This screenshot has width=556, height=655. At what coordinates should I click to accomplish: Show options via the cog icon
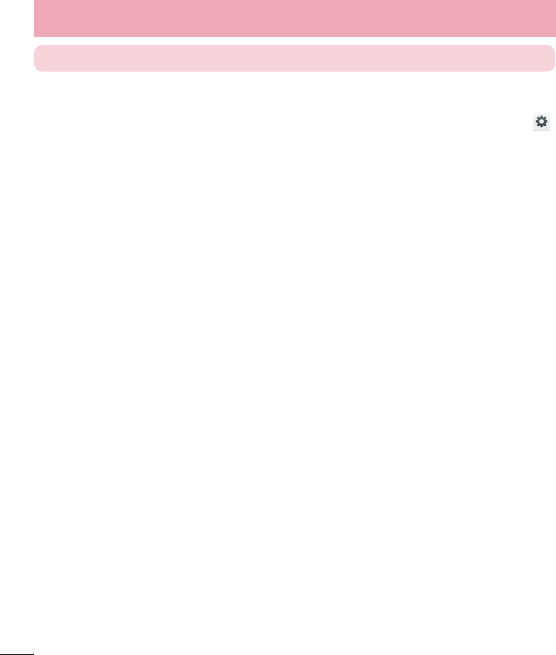coord(541,122)
